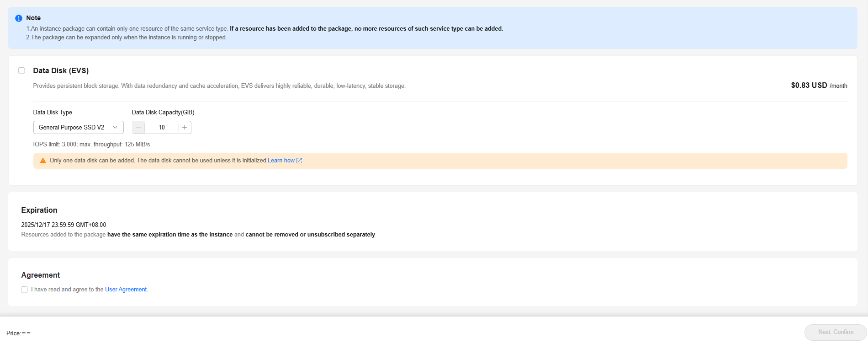Click the Expiration section heading
Screen dimensions: 868x344
pyautogui.click(x=39, y=210)
